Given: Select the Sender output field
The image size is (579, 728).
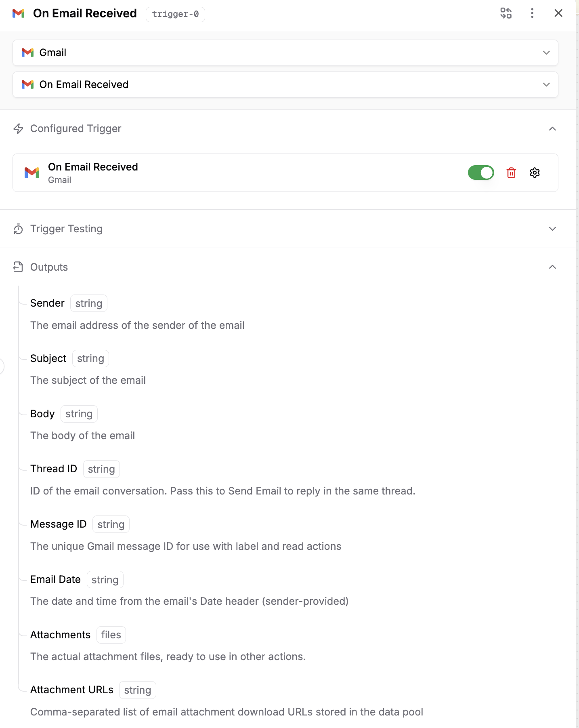Looking at the screenshot, I should (x=47, y=303).
